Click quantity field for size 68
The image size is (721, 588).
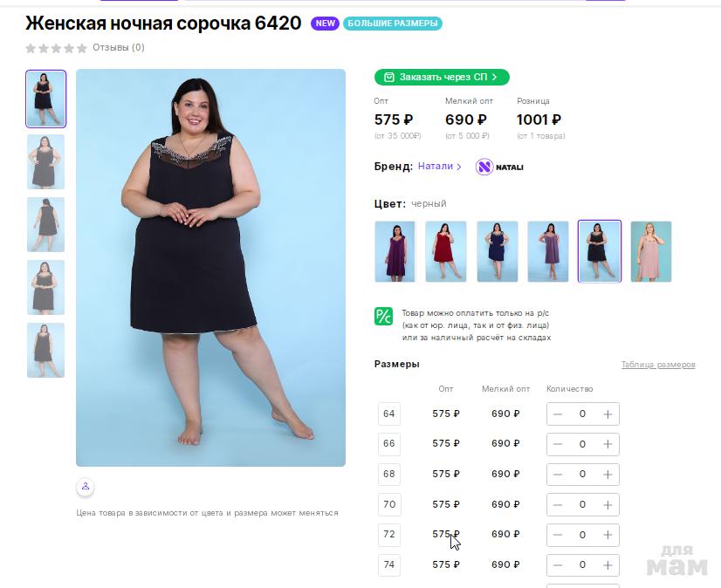pyautogui.click(x=582, y=475)
